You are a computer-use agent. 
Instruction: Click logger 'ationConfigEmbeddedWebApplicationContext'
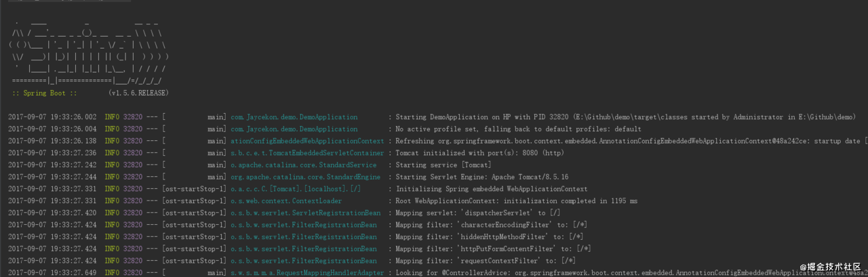(x=307, y=142)
